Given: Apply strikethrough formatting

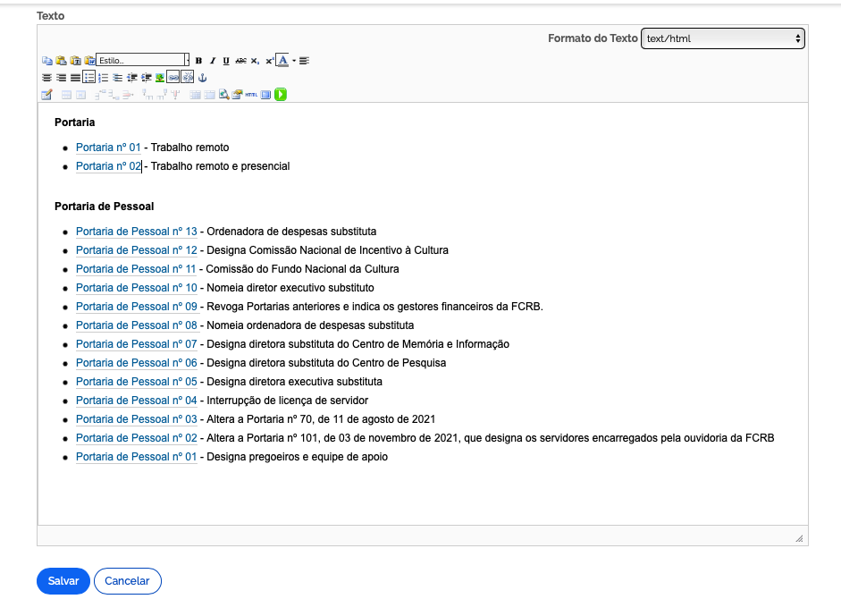Looking at the screenshot, I should click(240, 61).
